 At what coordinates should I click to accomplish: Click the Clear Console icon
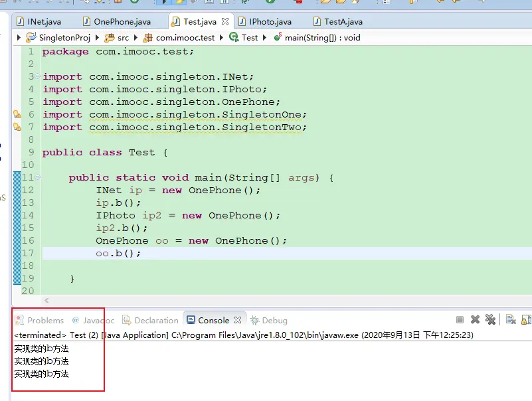pyautogui.click(x=511, y=320)
